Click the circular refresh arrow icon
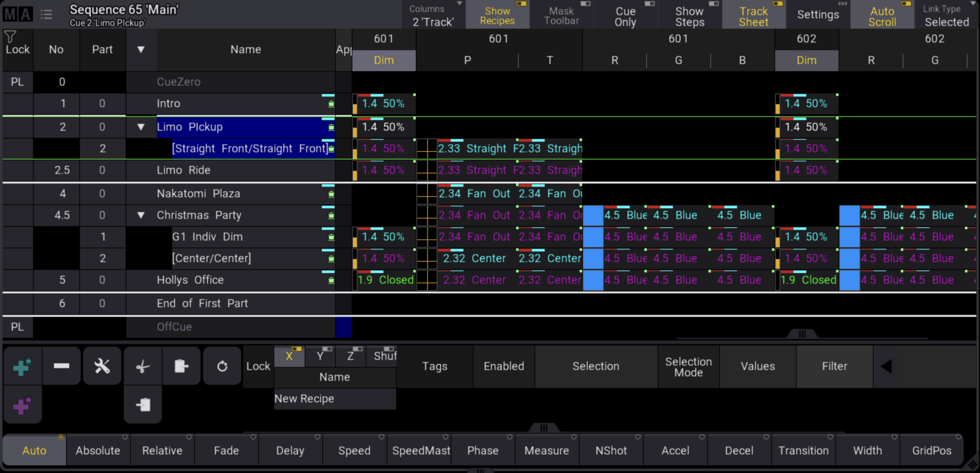 tap(222, 366)
